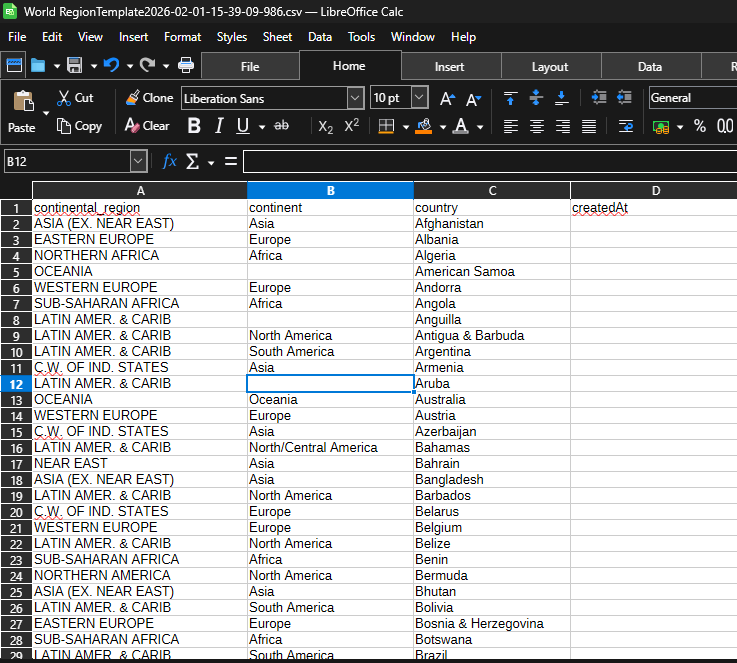The image size is (737, 663).
Task: Open the Function Wizard fx icon
Action: point(170,161)
